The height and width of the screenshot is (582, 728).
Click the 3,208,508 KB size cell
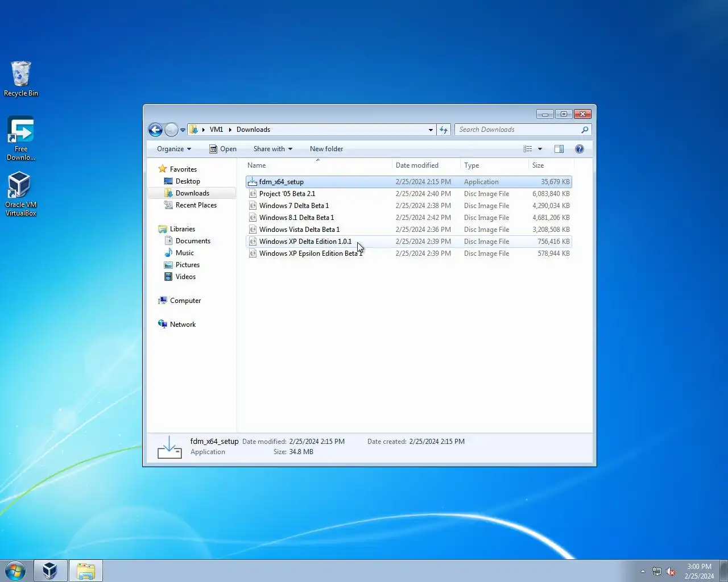tap(551, 230)
